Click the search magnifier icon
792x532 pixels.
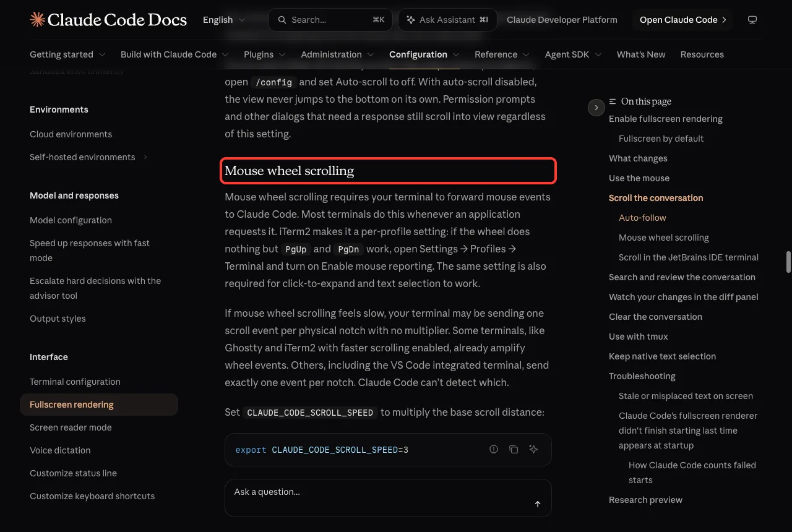[282, 20]
